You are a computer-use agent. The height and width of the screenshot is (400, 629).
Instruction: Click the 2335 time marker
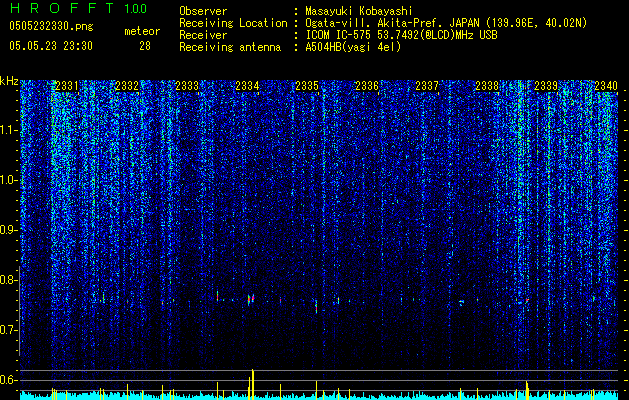coord(307,86)
